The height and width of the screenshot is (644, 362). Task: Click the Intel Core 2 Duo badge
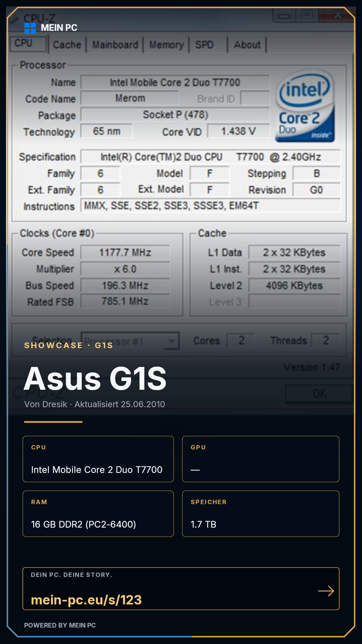click(x=305, y=106)
